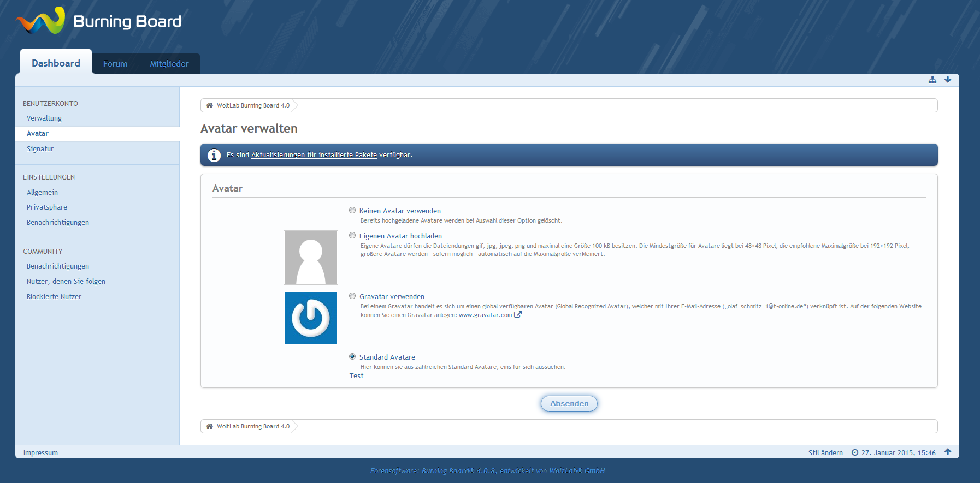
Task: Click the home icon in top breadcrumb
Action: 209,105
